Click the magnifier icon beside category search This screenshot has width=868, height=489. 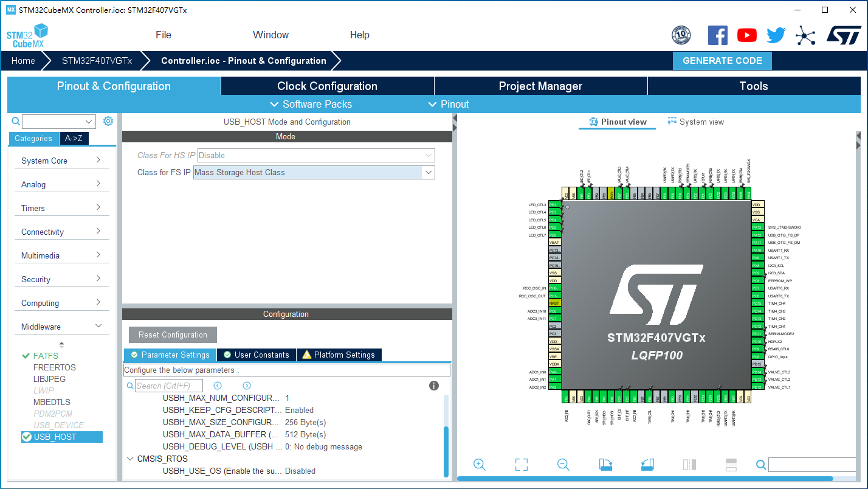coord(16,122)
